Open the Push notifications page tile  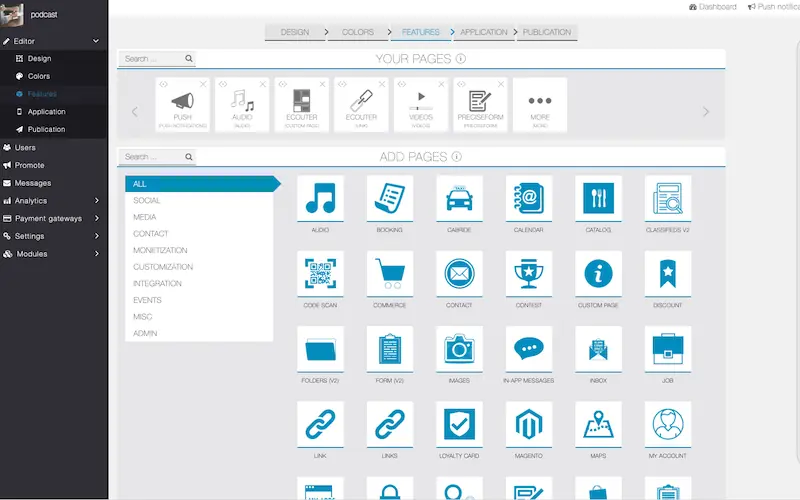pyautogui.click(x=182, y=106)
